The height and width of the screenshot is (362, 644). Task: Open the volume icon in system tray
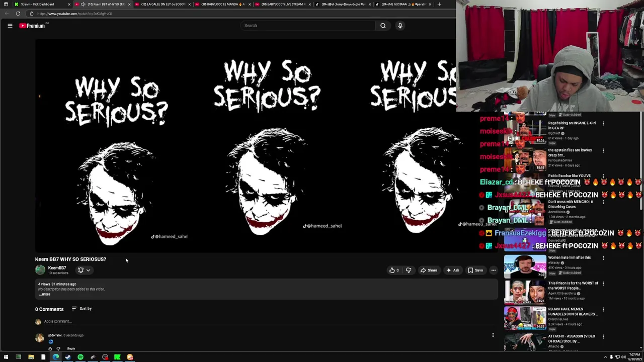623,357
